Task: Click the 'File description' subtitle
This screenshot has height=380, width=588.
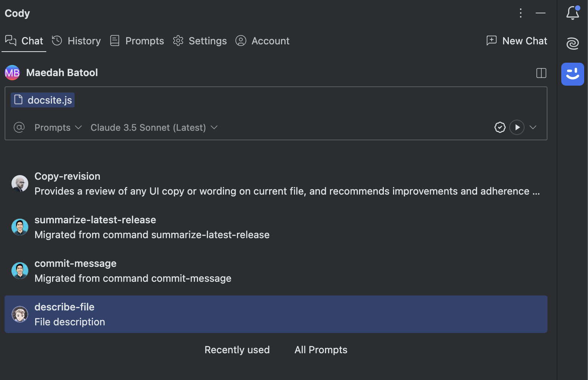Action: [70, 322]
